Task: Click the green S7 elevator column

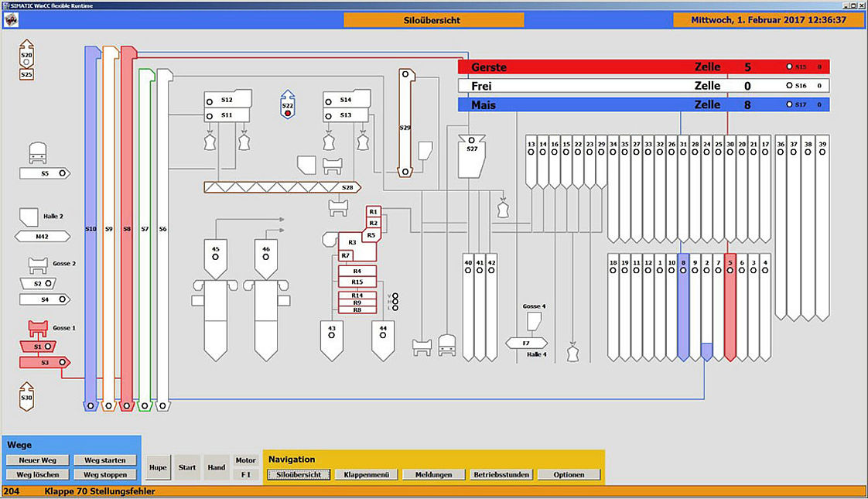Action: [145, 239]
